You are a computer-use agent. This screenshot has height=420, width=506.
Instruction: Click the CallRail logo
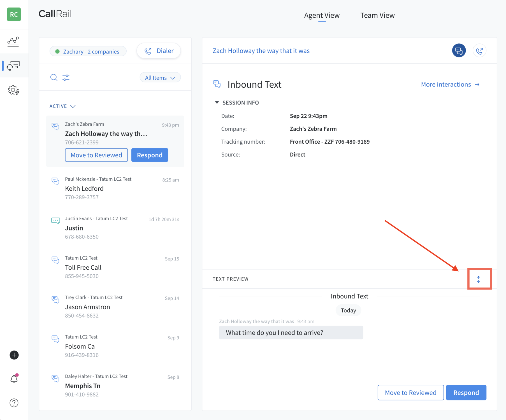pos(55,14)
